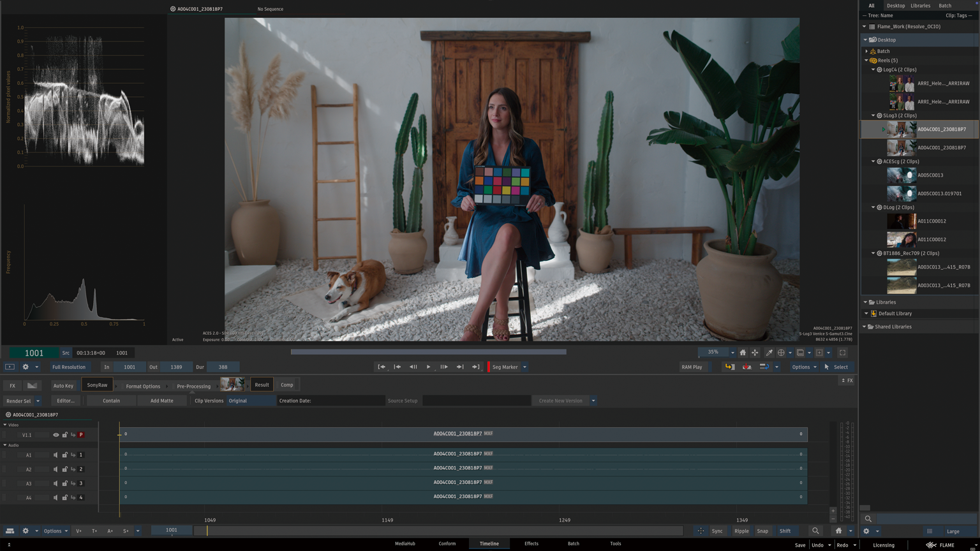
Task: Click the media panel search icon
Action: (x=868, y=519)
